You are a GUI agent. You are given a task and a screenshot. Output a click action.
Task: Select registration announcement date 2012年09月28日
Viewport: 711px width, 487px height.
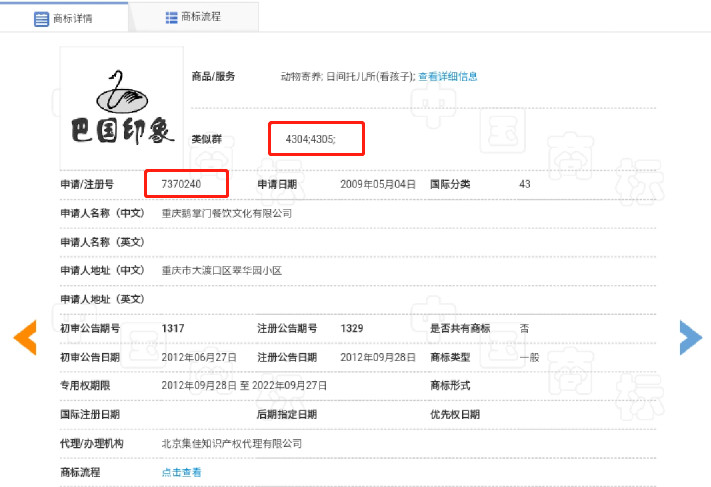click(x=378, y=357)
